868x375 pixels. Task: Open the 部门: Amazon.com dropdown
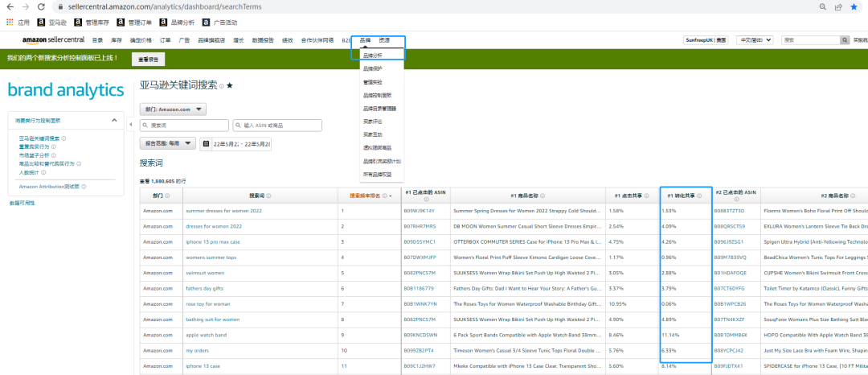[174, 109]
